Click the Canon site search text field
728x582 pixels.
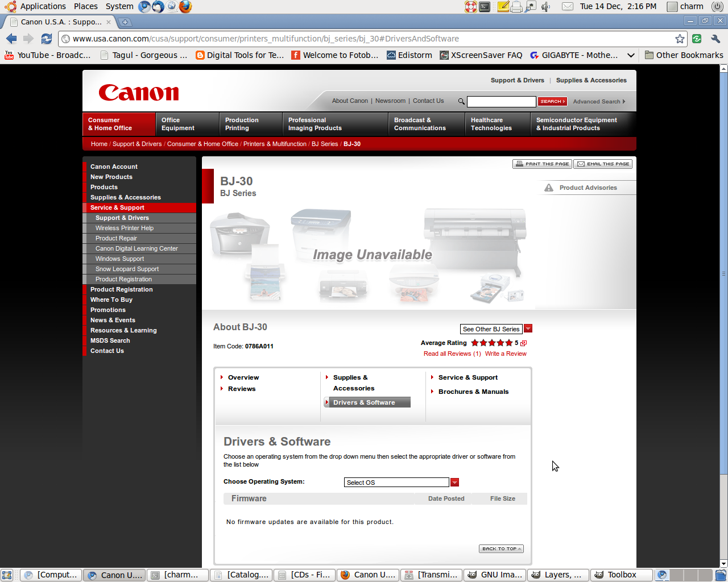pyautogui.click(x=501, y=101)
